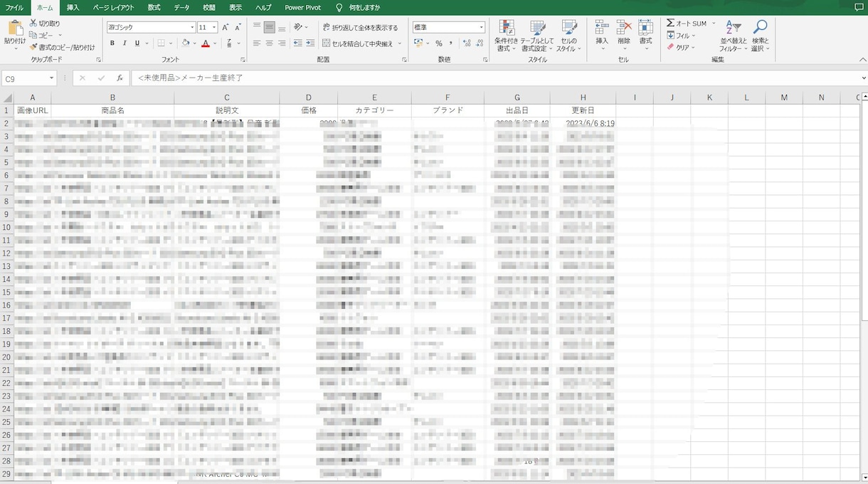Click the Fill (フィル) button

click(x=679, y=36)
